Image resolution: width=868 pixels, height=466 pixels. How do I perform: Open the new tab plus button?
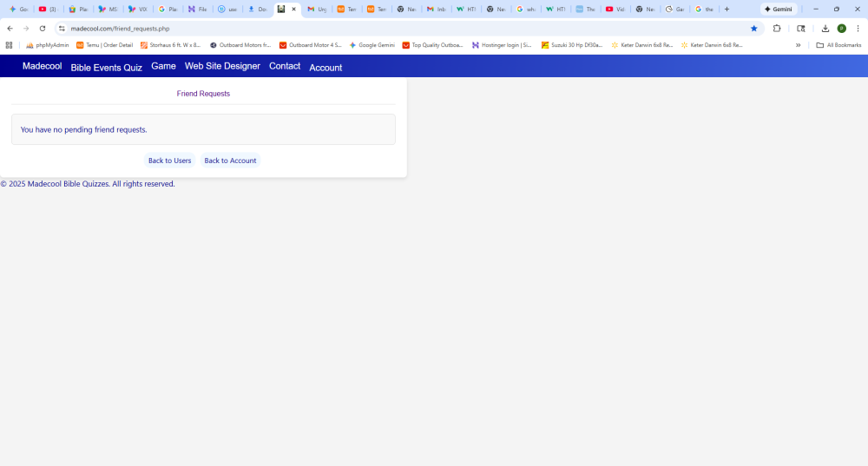click(x=727, y=9)
